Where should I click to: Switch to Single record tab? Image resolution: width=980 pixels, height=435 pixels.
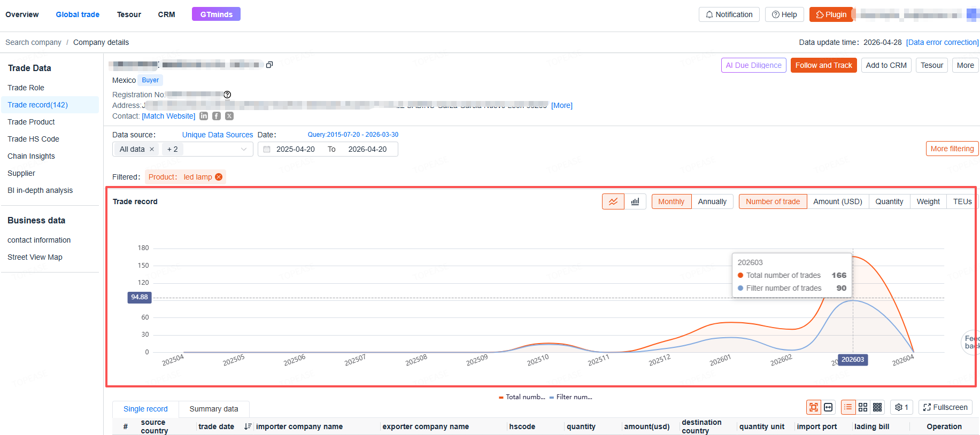click(145, 409)
